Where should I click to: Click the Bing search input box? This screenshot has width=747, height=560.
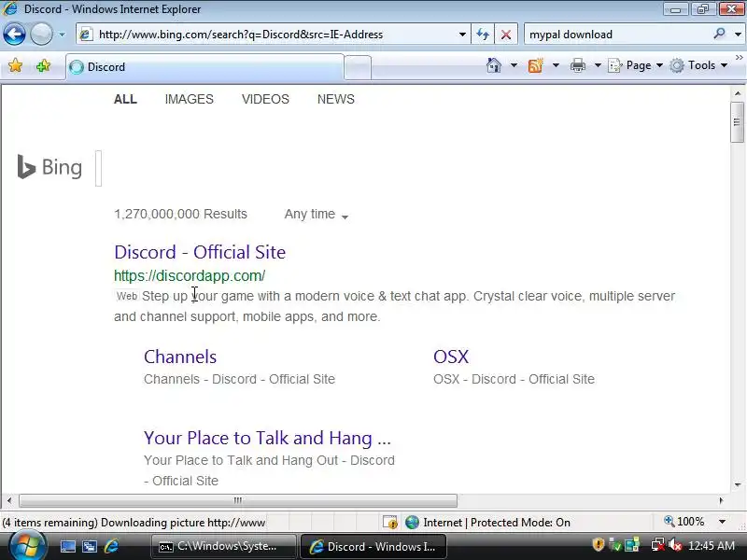click(x=99, y=168)
